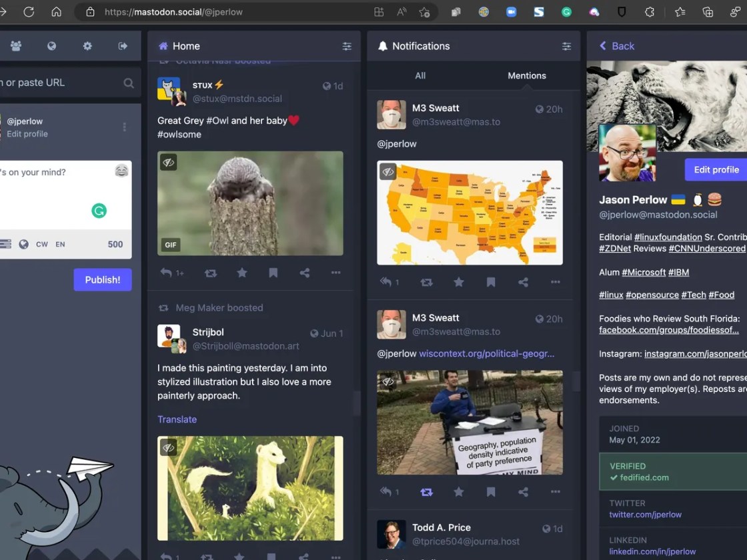Select the Mentions tab
This screenshot has height=560, width=747.
(x=526, y=75)
